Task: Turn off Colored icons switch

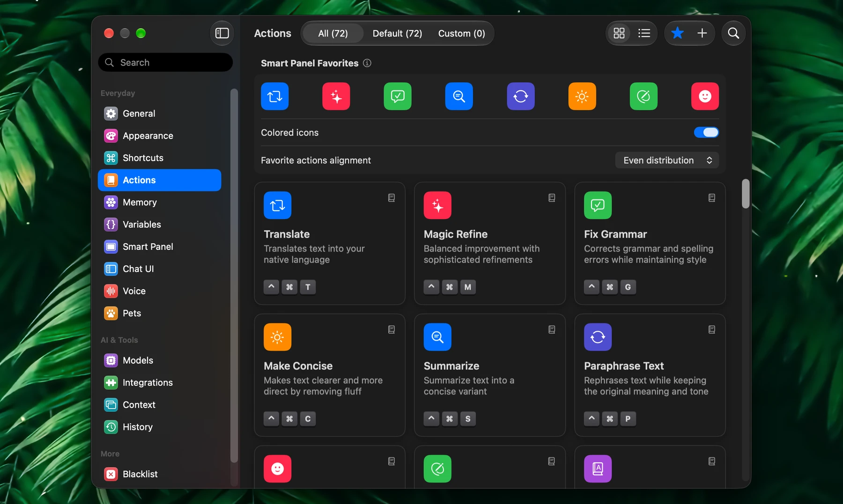Action: tap(706, 132)
